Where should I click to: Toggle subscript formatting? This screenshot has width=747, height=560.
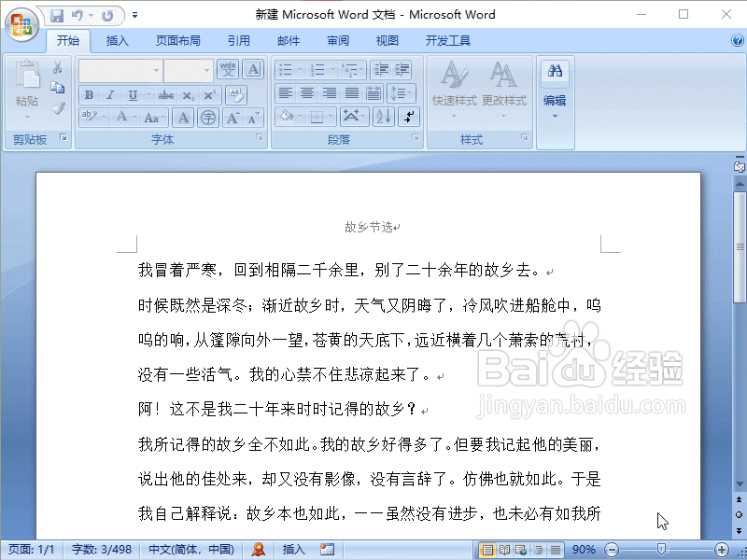pyautogui.click(x=189, y=95)
